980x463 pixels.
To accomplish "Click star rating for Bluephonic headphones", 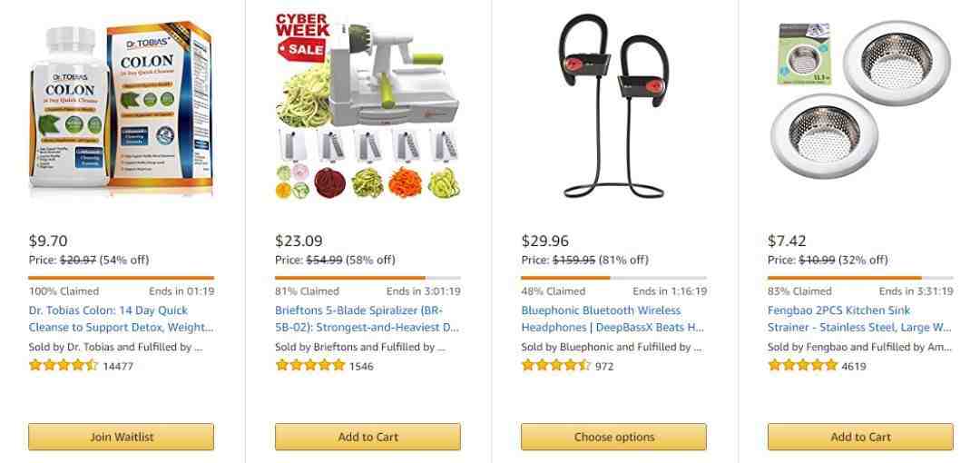I will 556,365.
